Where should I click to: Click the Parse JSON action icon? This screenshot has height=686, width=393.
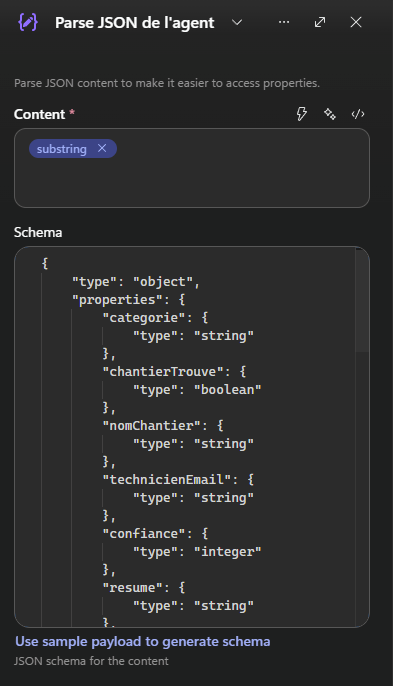tap(28, 22)
